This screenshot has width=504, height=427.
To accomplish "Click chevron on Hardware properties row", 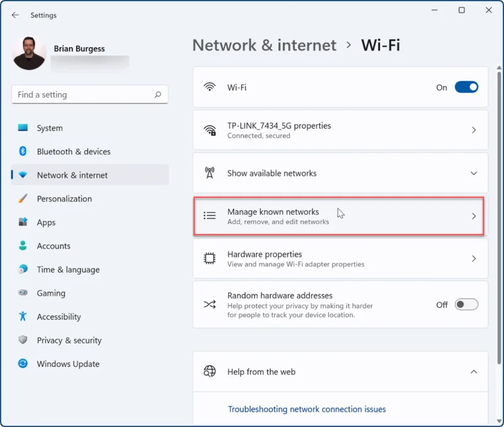I will [474, 259].
